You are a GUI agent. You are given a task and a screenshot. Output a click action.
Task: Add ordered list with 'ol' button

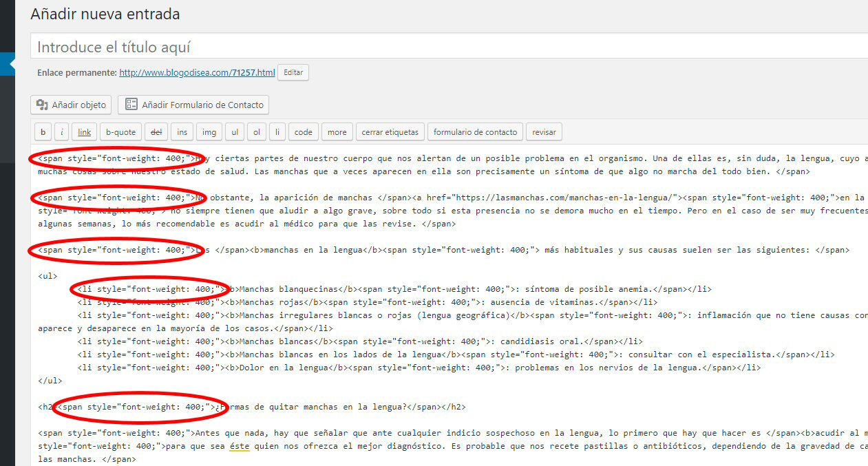point(256,132)
